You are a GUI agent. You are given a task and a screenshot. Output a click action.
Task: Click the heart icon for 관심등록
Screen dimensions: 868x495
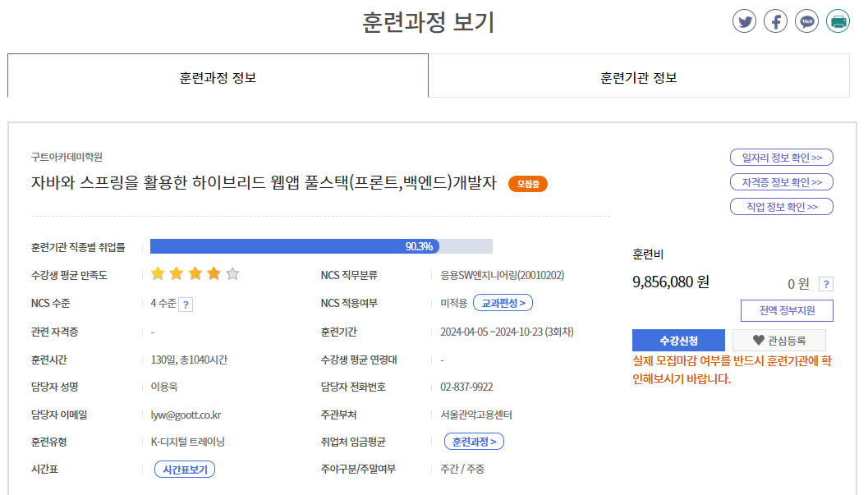click(x=758, y=340)
